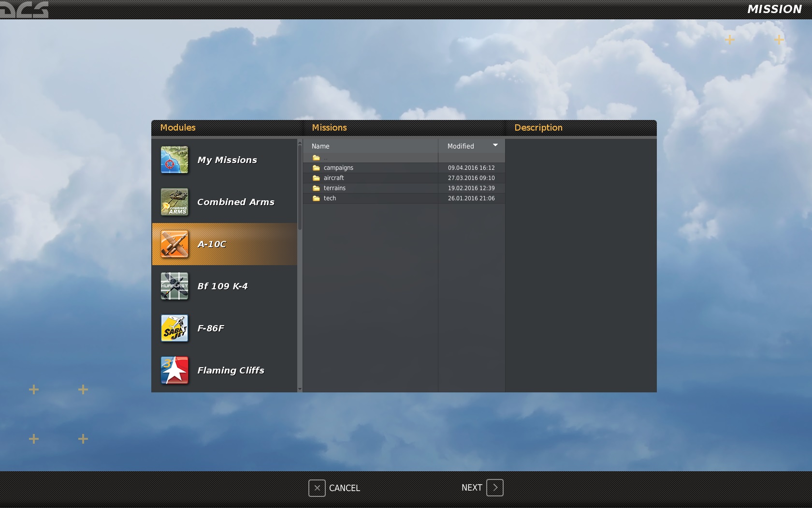Click scrollbar up arrow in Modules
The image size is (812, 508).
click(x=300, y=142)
